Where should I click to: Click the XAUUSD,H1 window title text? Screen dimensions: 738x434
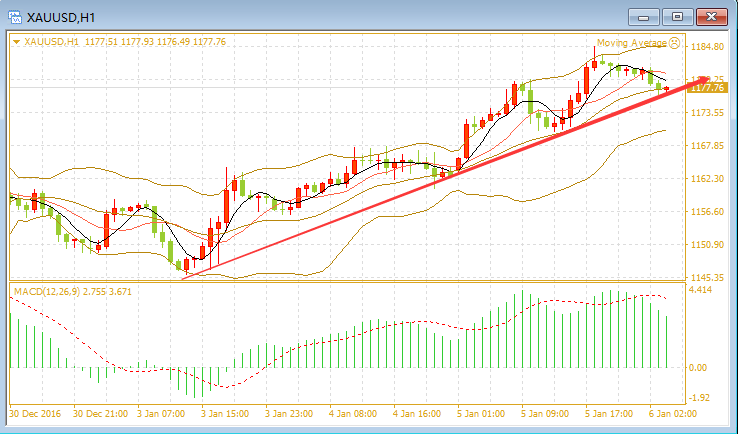point(61,18)
